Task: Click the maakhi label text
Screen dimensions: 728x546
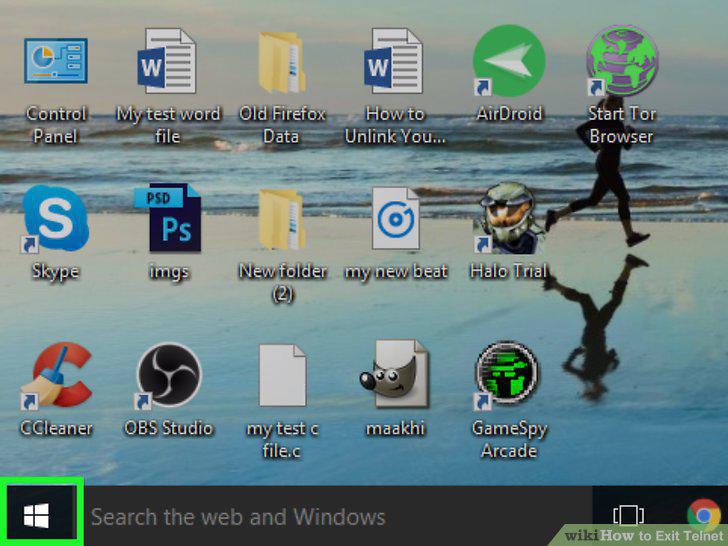Action: [396, 428]
